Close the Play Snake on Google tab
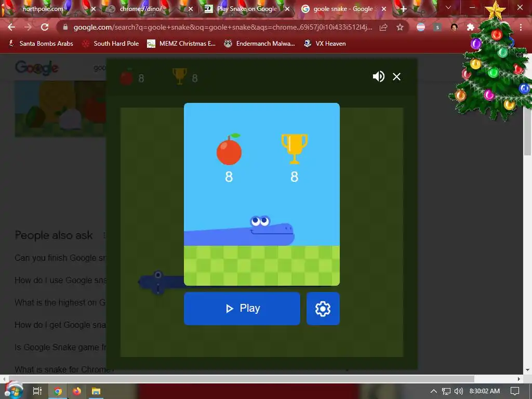This screenshot has height=399, width=532. tap(287, 9)
